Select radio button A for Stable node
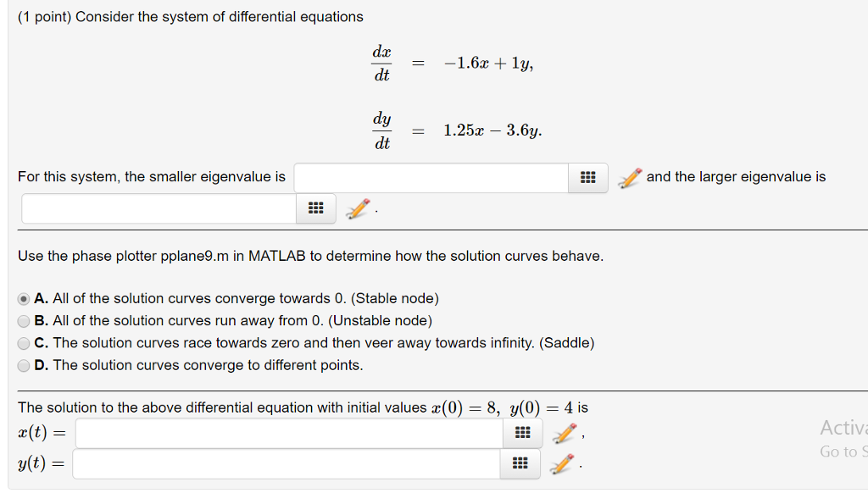The width and height of the screenshot is (868, 493). pos(25,298)
